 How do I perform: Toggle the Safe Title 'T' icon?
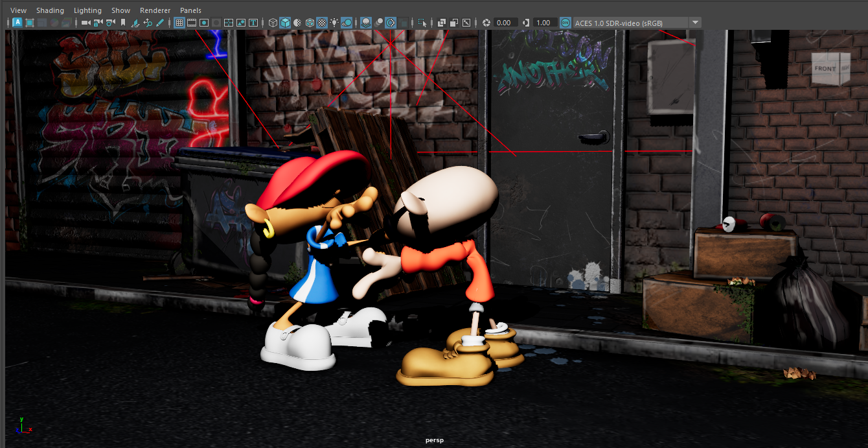coord(253,23)
